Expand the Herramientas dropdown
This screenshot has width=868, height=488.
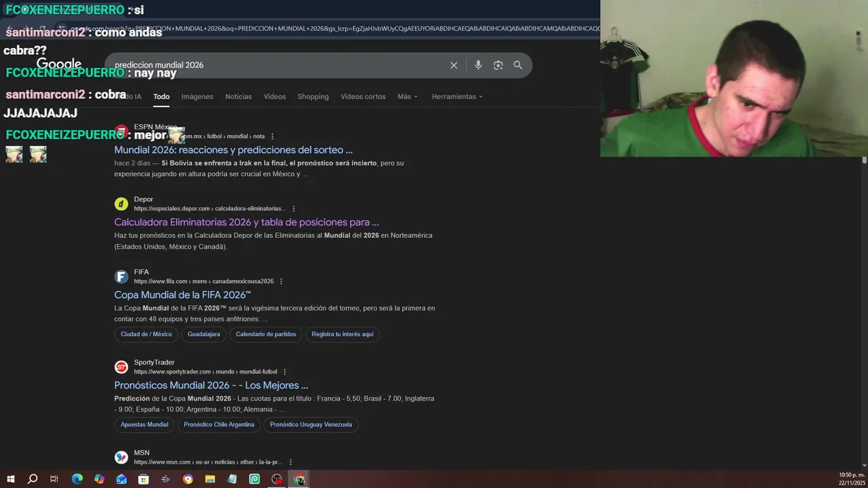[x=457, y=96]
